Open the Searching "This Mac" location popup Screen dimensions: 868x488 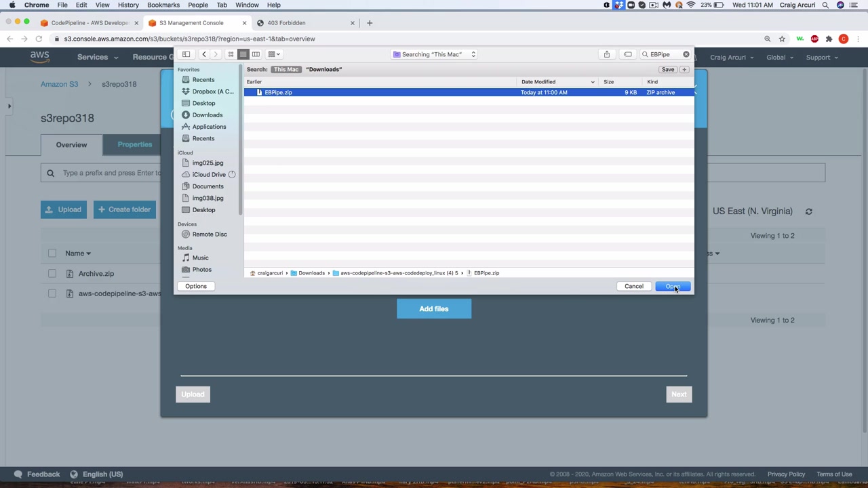(434, 54)
